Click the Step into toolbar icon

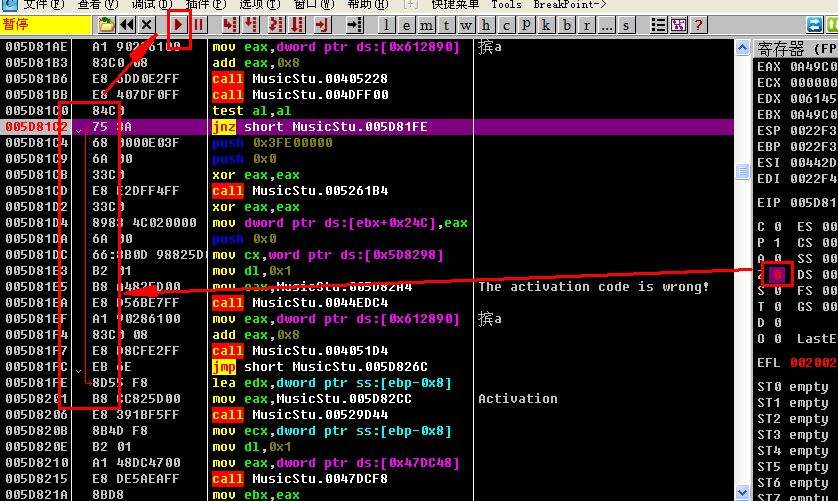click(x=230, y=25)
